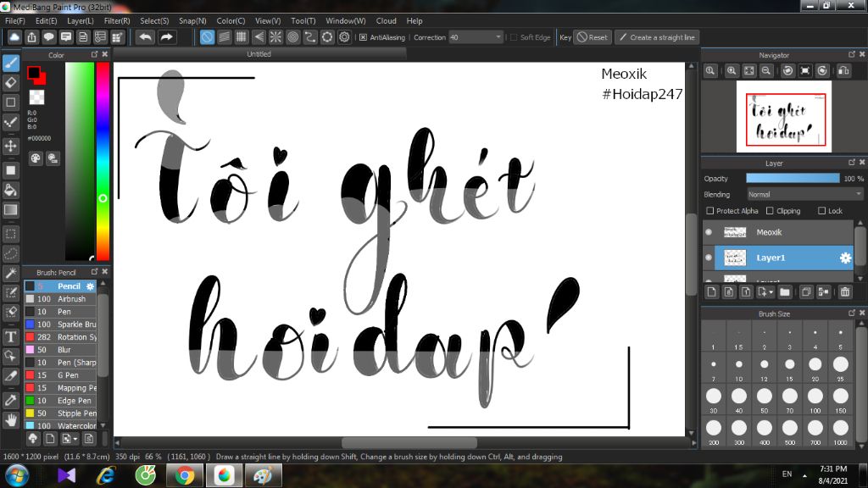Open the Filter menu
868x488 pixels.
(x=117, y=20)
